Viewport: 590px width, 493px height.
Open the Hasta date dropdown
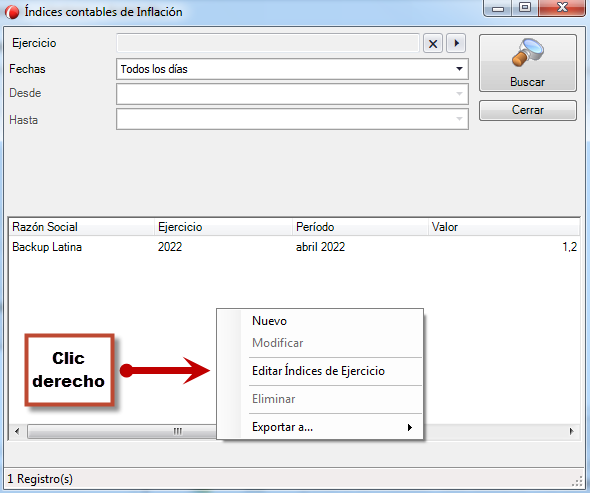point(292,119)
